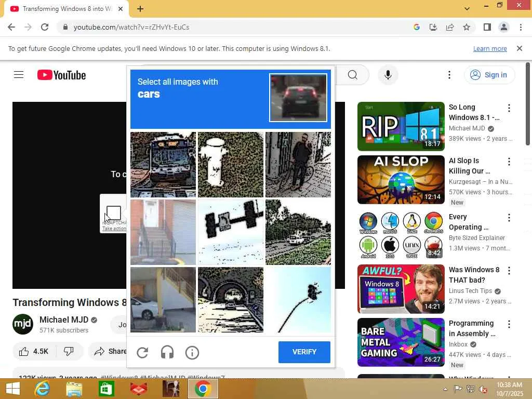Open YouTube settings three-dot menu

tap(449, 75)
